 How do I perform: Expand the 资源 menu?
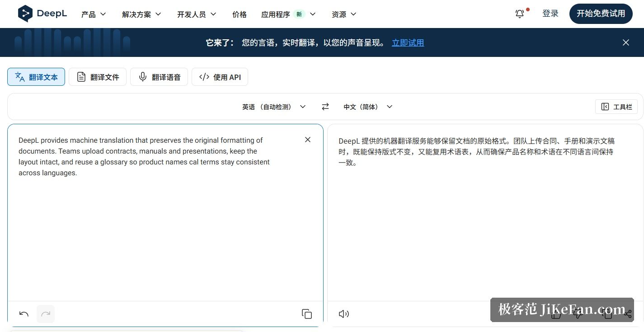coord(344,14)
